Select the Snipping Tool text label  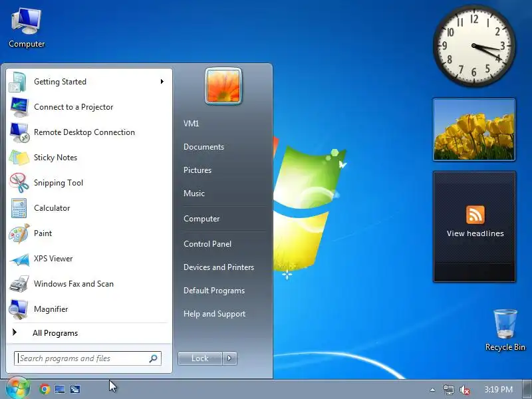click(59, 183)
